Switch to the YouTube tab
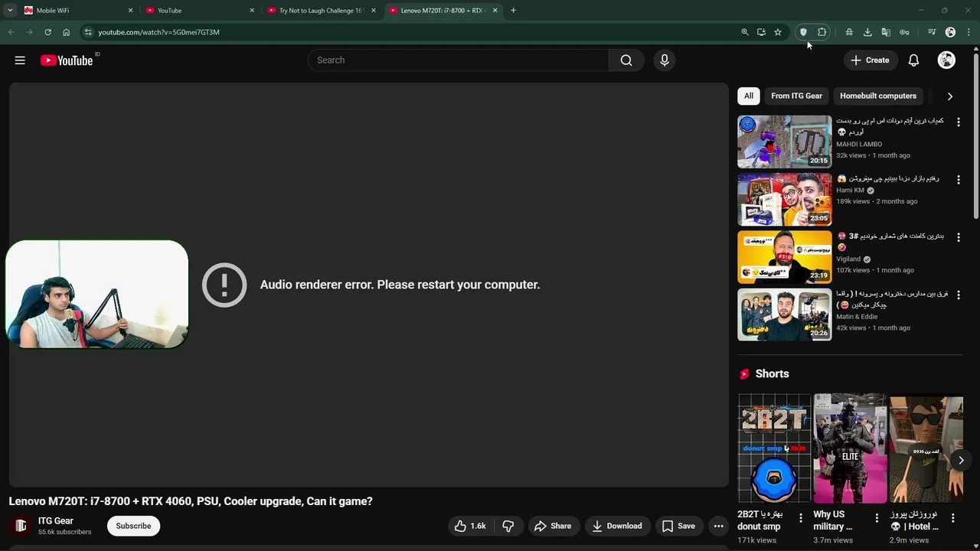The image size is (980, 551). [x=201, y=11]
